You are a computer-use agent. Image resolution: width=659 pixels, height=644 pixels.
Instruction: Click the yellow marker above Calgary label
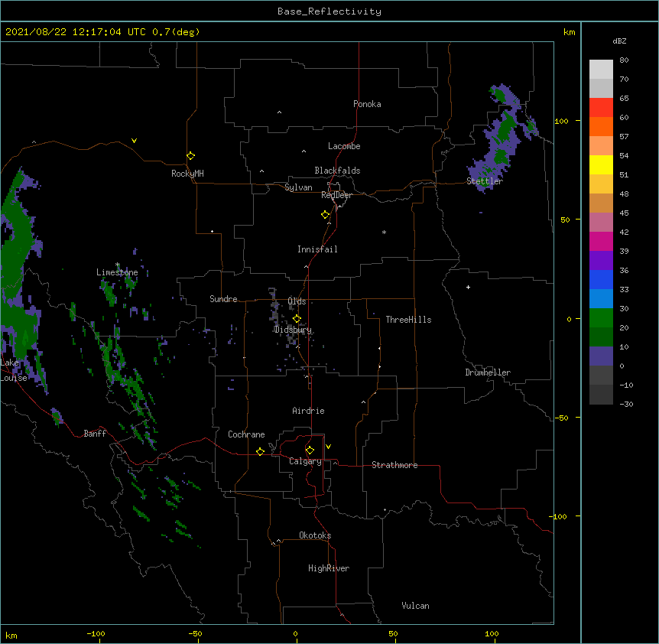click(310, 450)
